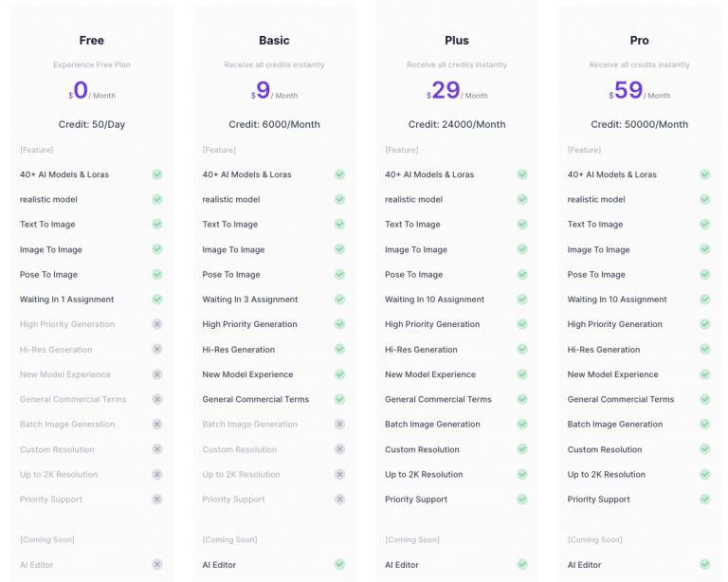Click "Credit: 6000/Month" in Basic plan
Image resolution: width=728 pixels, height=582 pixels.
coord(274,125)
